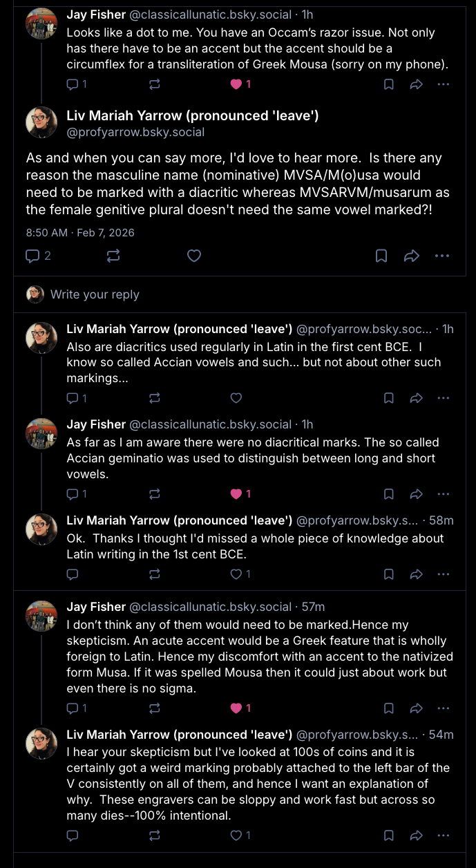Click the Write your reply field
This screenshot has height=868, width=476.
point(95,294)
